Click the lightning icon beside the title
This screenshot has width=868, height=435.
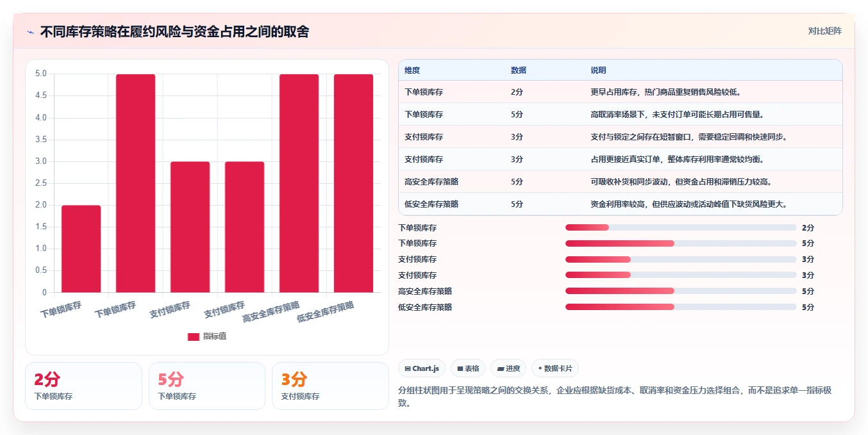point(30,32)
